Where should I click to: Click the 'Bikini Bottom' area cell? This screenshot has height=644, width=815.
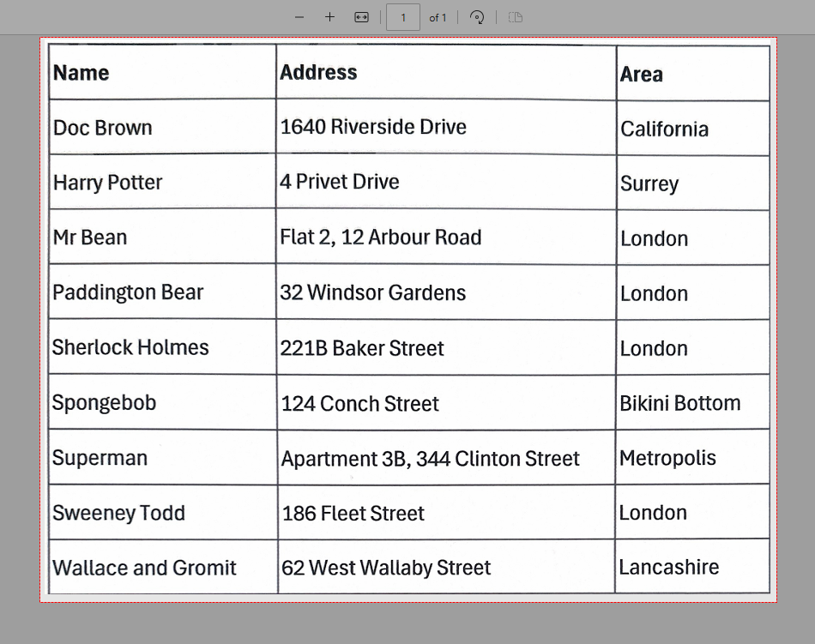point(679,403)
